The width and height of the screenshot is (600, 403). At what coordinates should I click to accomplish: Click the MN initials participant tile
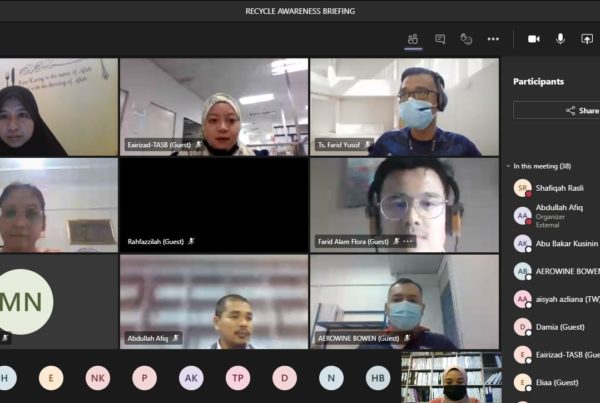point(59,302)
